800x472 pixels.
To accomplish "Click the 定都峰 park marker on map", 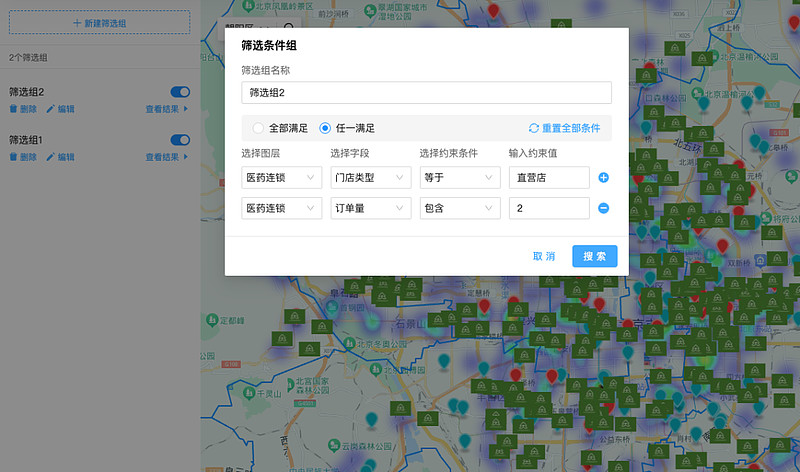I will coord(212,320).
